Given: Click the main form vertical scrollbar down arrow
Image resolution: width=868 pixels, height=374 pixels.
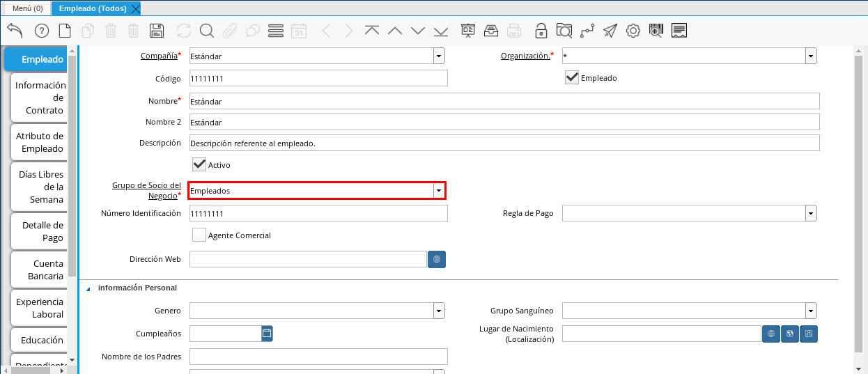Looking at the screenshot, I should coord(858,368).
